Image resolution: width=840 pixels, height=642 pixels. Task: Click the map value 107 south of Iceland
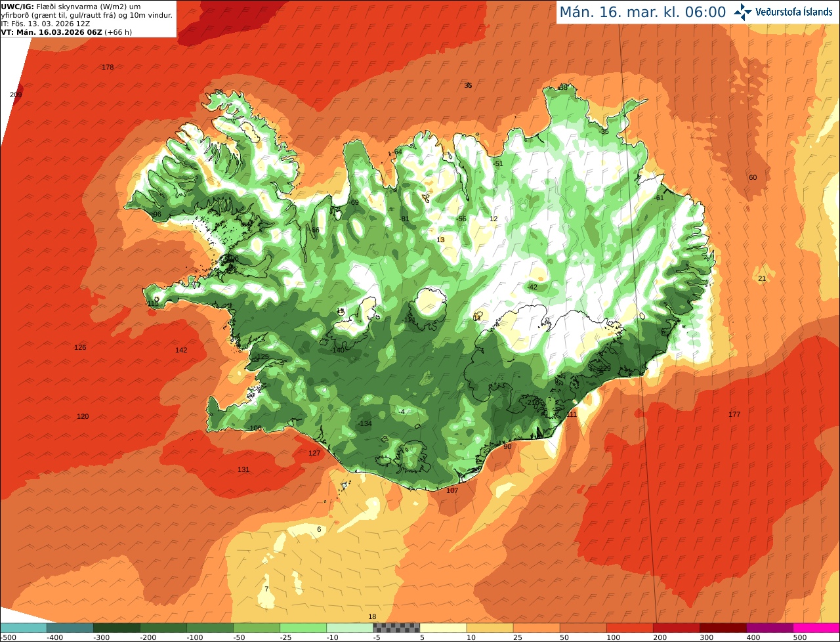[x=452, y=491]
